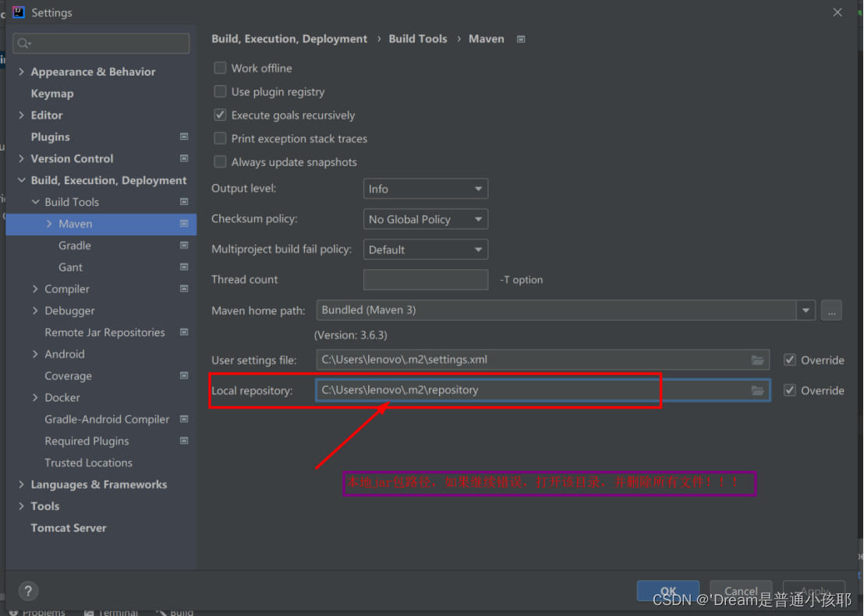Viewport: 864px width, 616px height.
Task: Focus the settings search field
Action: [x=101, y=43]
